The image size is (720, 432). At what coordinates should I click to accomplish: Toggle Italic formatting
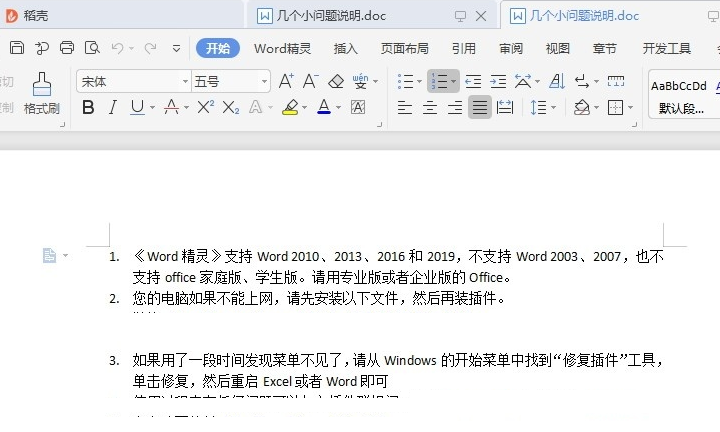click(112, 107)
